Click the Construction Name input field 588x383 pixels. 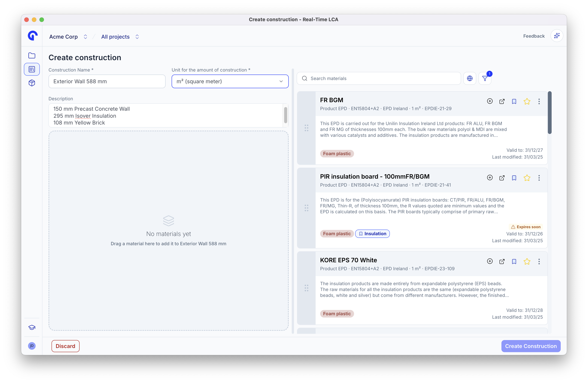107,81
